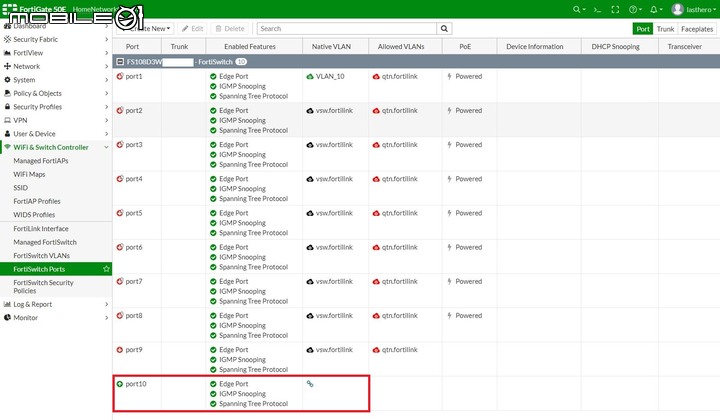Switch to Trunk view tab
This screenshot has width=720, height=420.
click(x=665, y=28)
